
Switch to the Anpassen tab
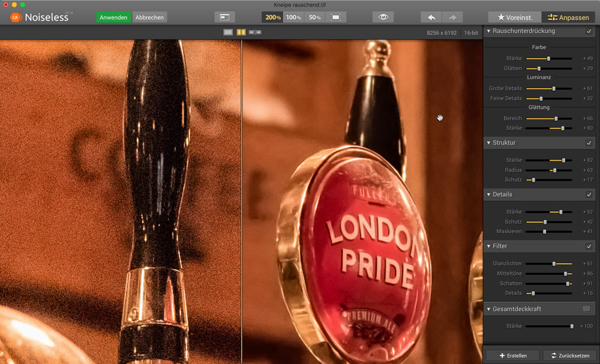pos(568,17)
